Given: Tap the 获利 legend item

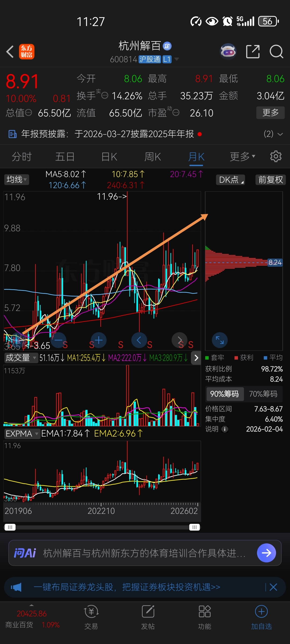Looking at the screenshot, I should (x=244, y=357).
